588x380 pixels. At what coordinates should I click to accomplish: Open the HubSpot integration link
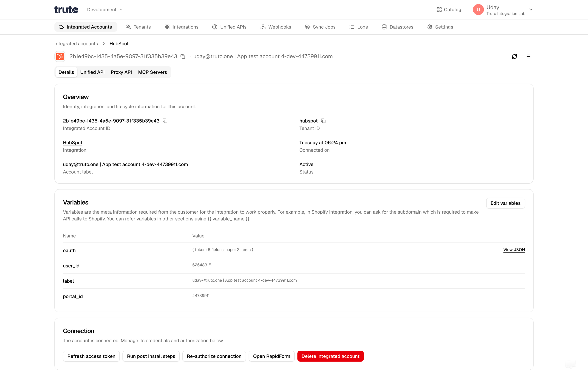tap(73, 143)
